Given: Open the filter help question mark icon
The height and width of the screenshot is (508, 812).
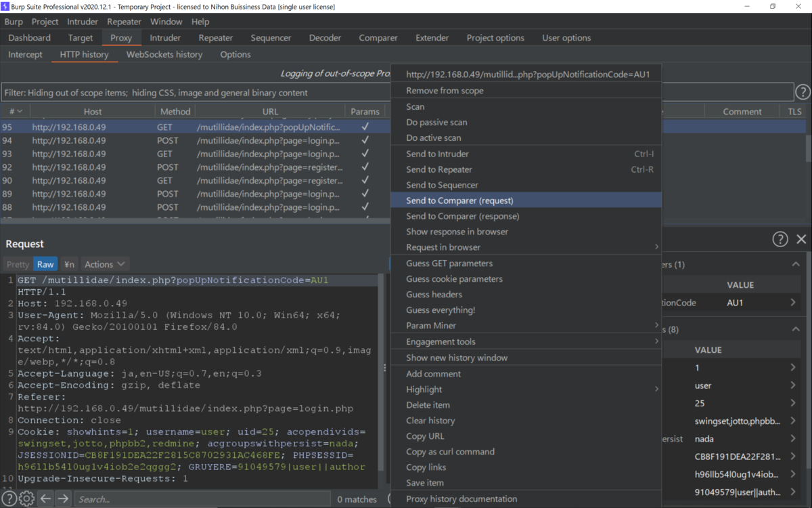Looking at the screenshot, I should coord(803,92).
